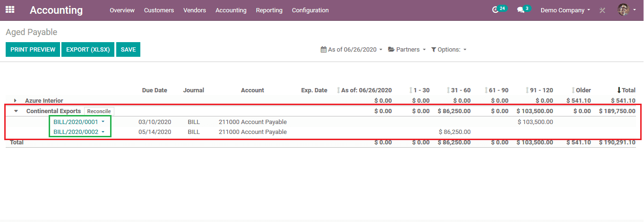Click Reconcile for Continental Exports

(x=99, y=111)
